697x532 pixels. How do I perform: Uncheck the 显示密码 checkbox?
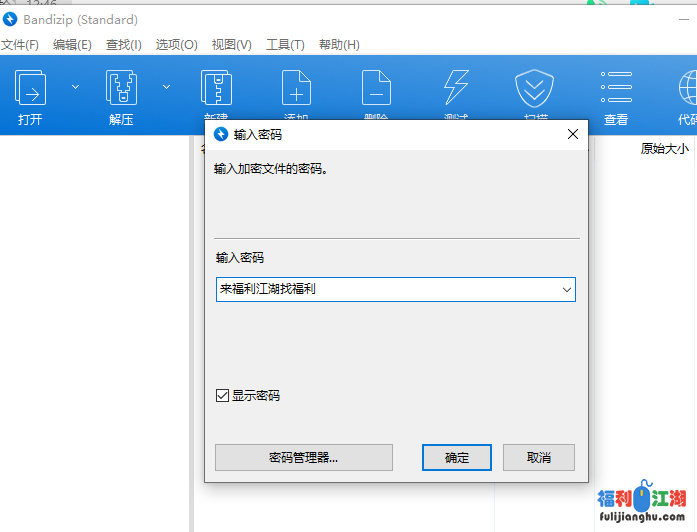pos(223,396)
